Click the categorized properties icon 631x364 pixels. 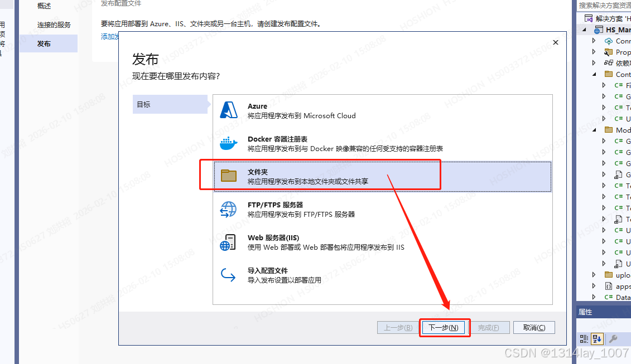pyautogui.click(x=584, y=339)
